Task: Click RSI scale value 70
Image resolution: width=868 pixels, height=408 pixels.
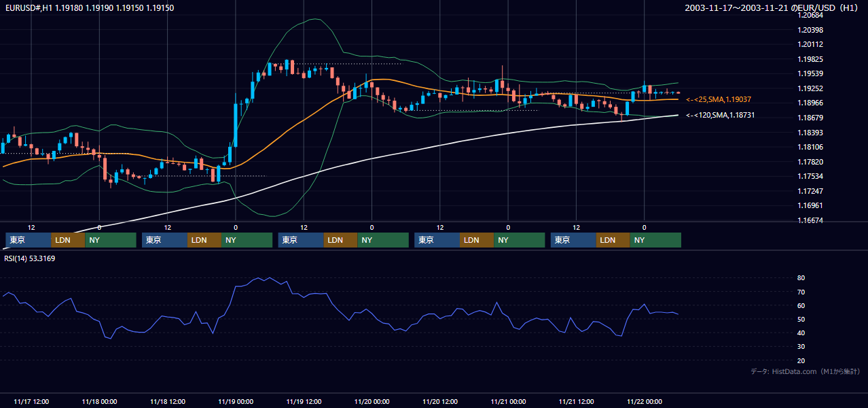Action: (801, 292)
